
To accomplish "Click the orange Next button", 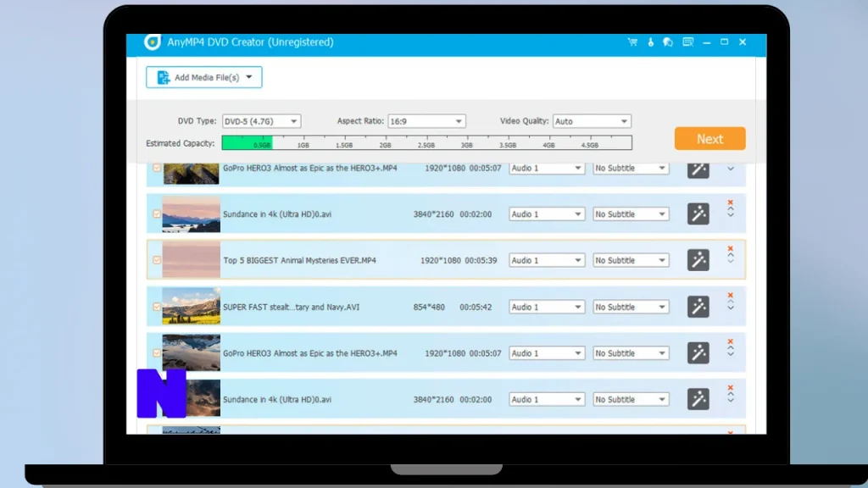I will [709, 138].
